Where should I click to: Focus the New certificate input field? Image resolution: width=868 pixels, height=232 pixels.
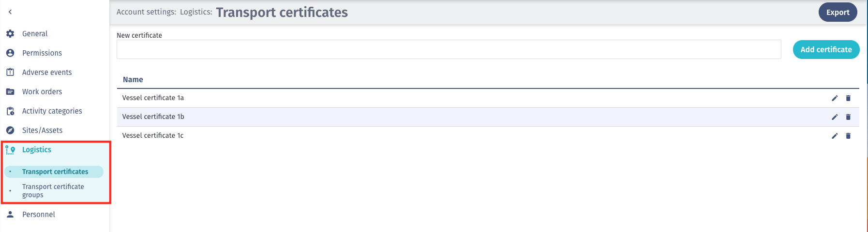(x=449, y=49)
